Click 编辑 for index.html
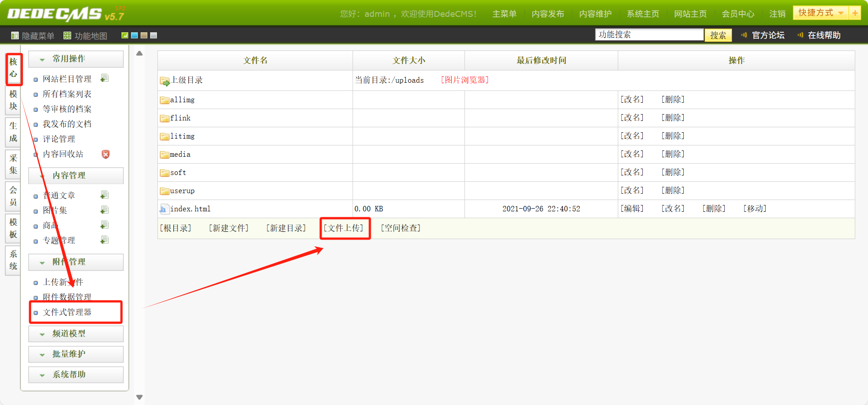This screenshot has width=868, height=405. click(632, 209)
